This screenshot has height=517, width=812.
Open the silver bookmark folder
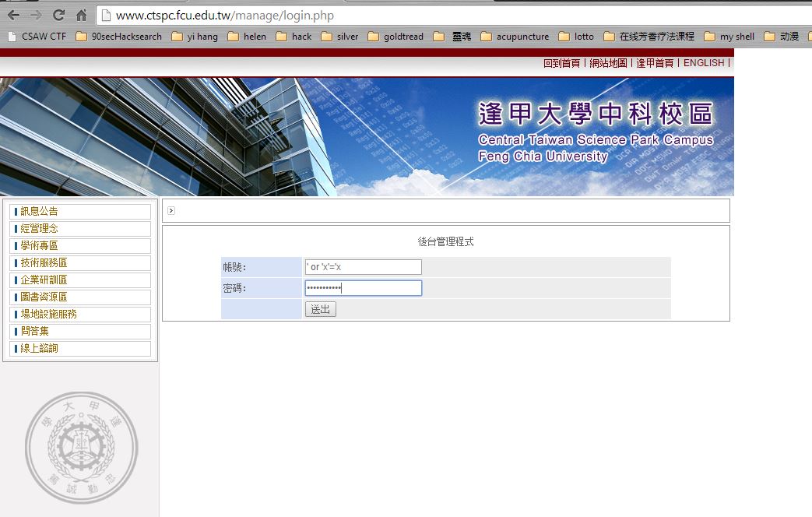339,37
